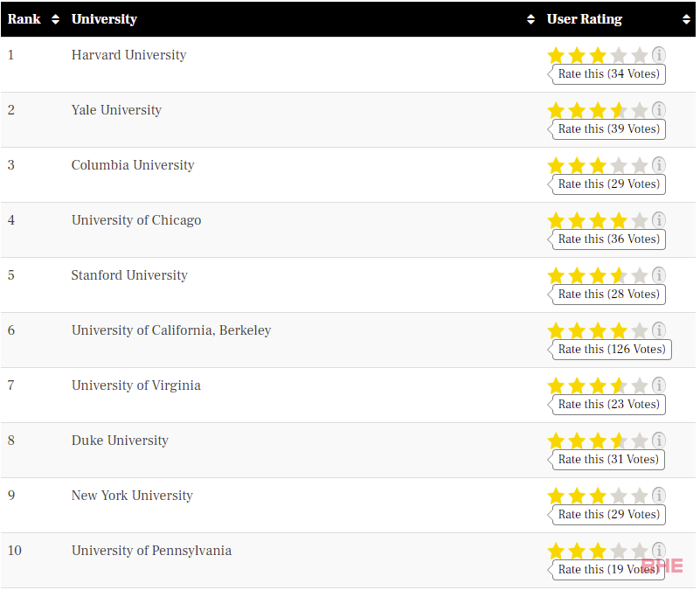Viewport: 700px width, 590px height.
Task: Sort table using Rank column arrows
Action: 55,19
